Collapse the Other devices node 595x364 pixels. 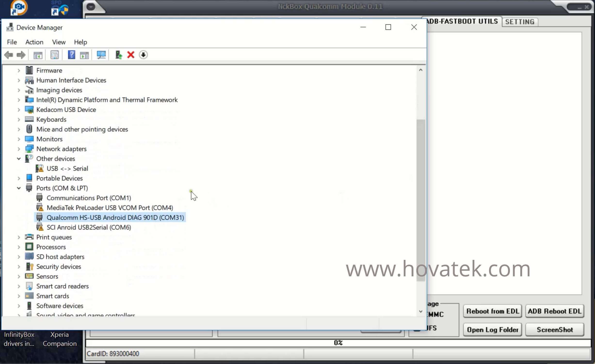click(x=19, y=159)
